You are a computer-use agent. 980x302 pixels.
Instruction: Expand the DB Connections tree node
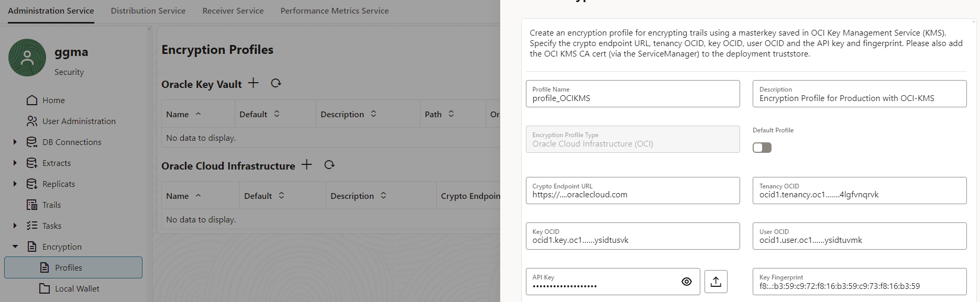pos(15,142)
